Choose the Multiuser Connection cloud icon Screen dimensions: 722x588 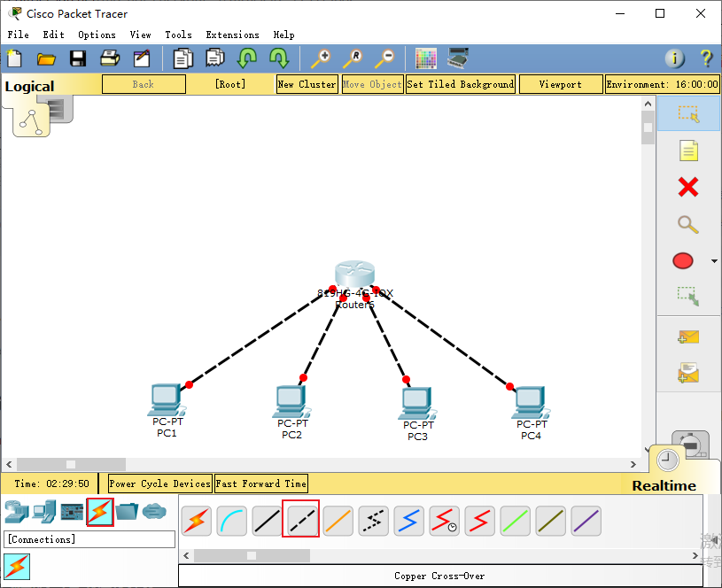coord(154,511)
